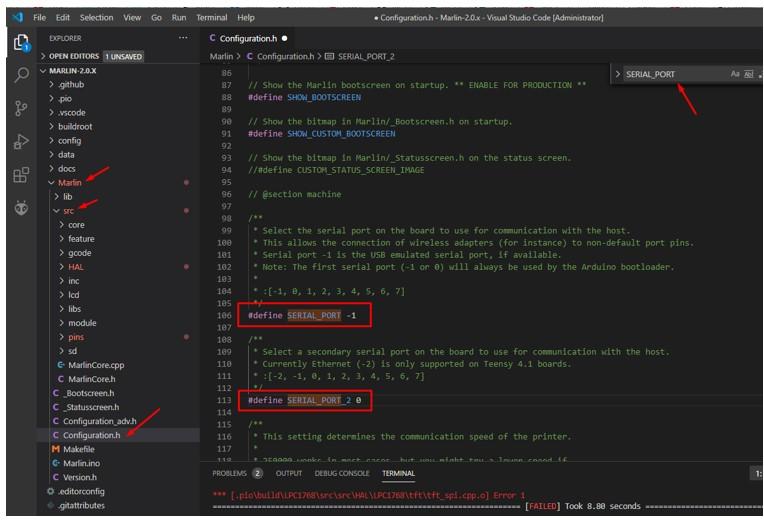
Task: Open the Edit menu
Action: (x=62, y=18)
